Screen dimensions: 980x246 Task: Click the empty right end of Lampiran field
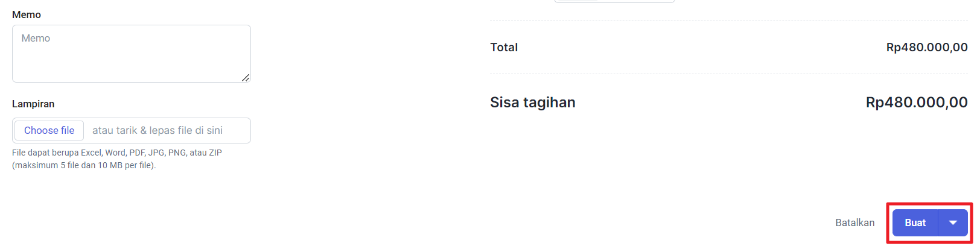[238, 130]
